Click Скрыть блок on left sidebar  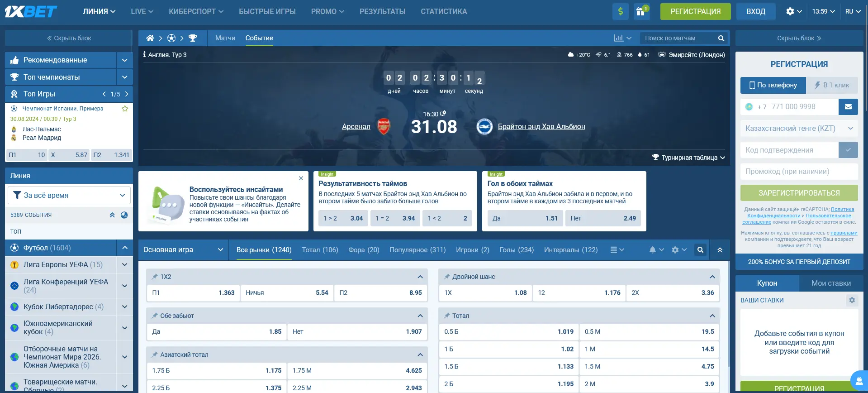click(69, 38)
